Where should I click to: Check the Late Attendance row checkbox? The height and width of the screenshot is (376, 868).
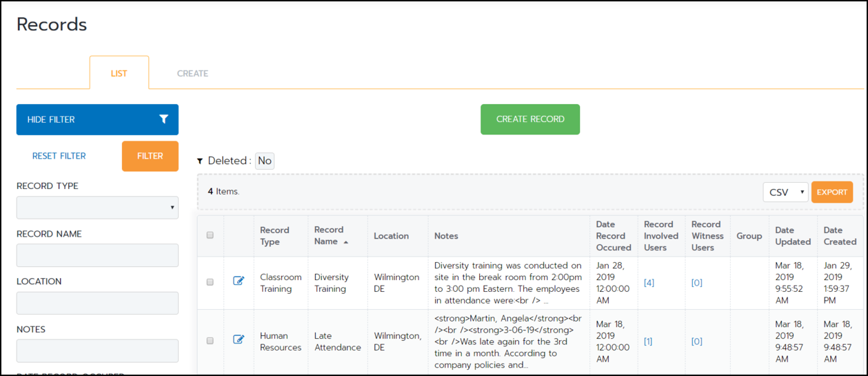click(210, 340)
